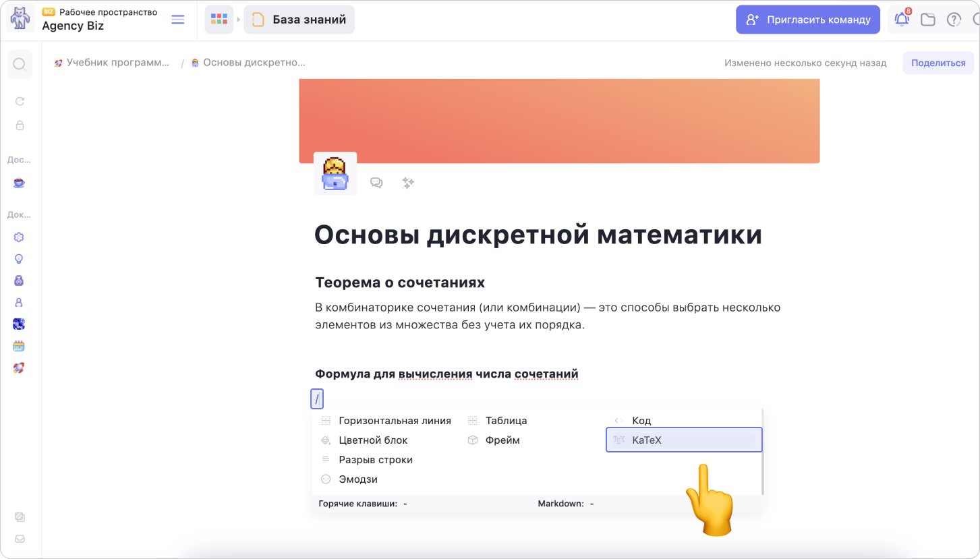Click the Поделиться button
The width and height of the screenshot is (980, 559).
pos(938,63)
